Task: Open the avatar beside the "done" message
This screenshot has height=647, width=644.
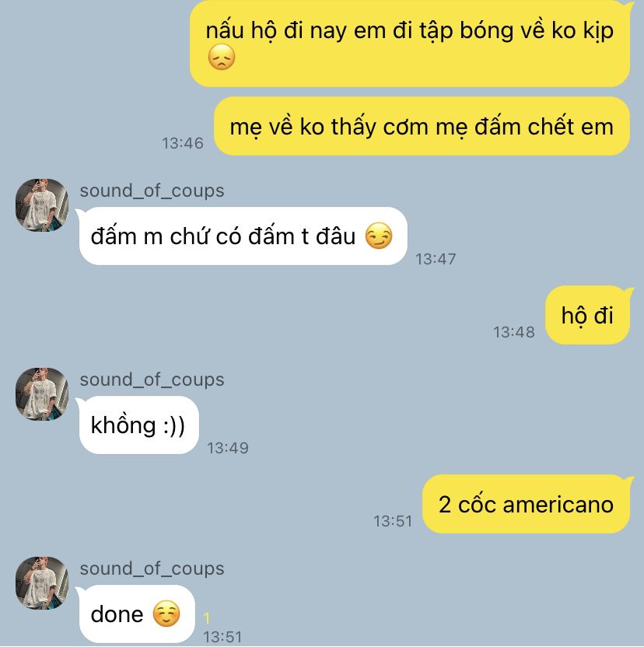Action: 42,583
